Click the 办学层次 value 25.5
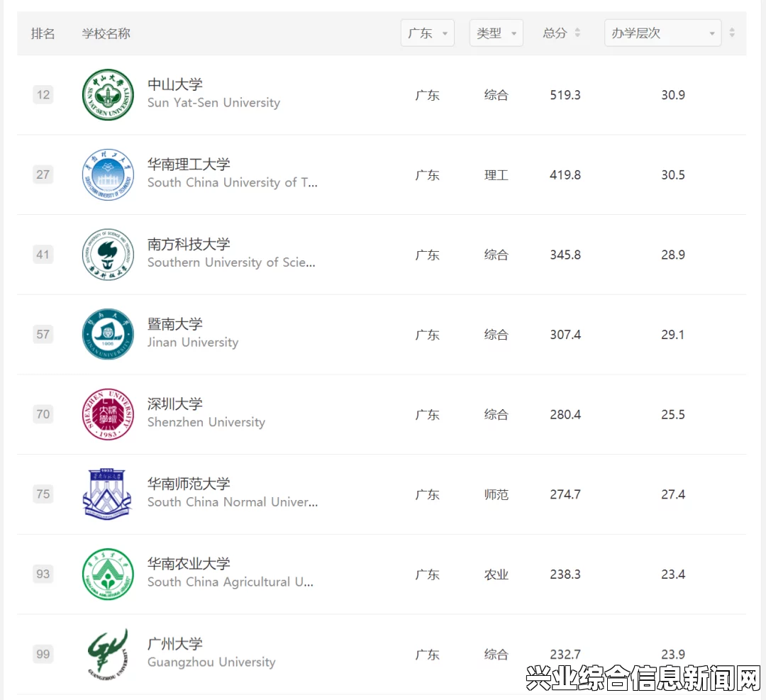 (x=673, y=414)
